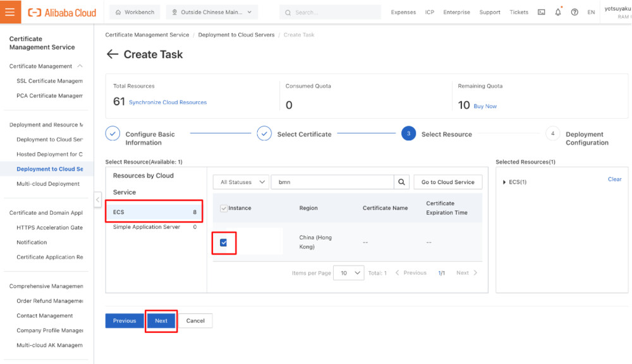632x364 pixels.
Task: Open the notifications bell
Action: pos(558,12)
